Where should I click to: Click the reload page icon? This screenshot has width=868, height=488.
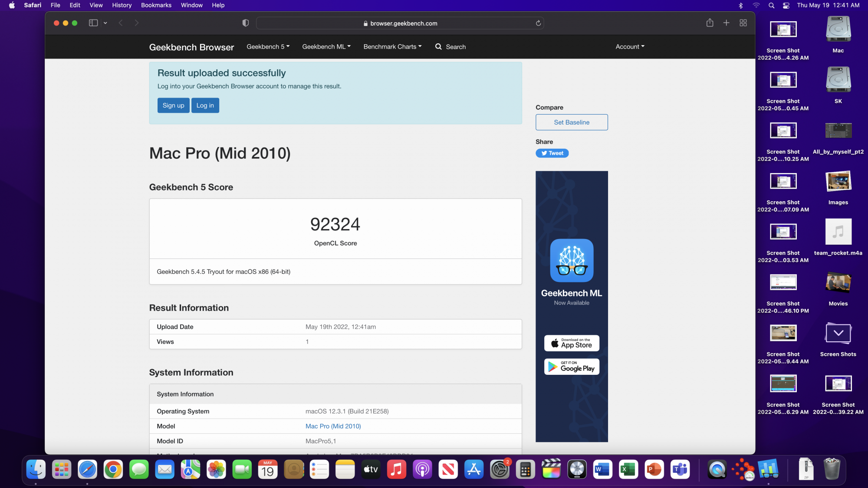[x=538, y=23]
